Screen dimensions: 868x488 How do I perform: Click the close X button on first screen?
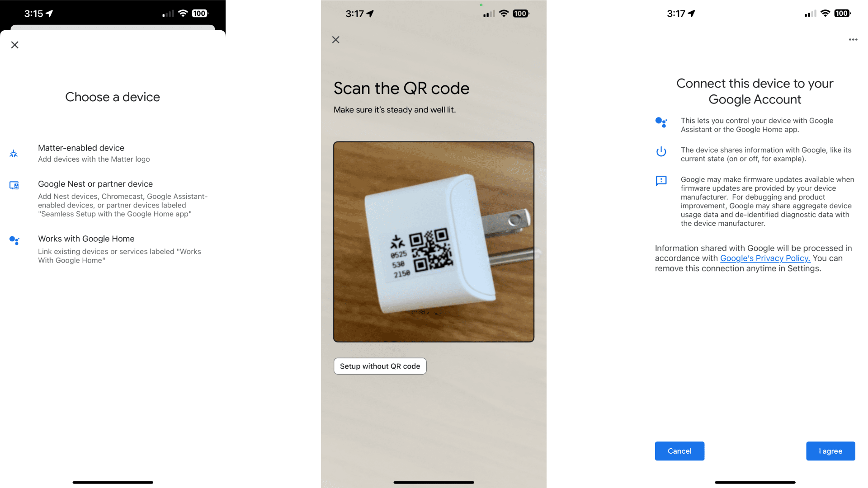15,45
